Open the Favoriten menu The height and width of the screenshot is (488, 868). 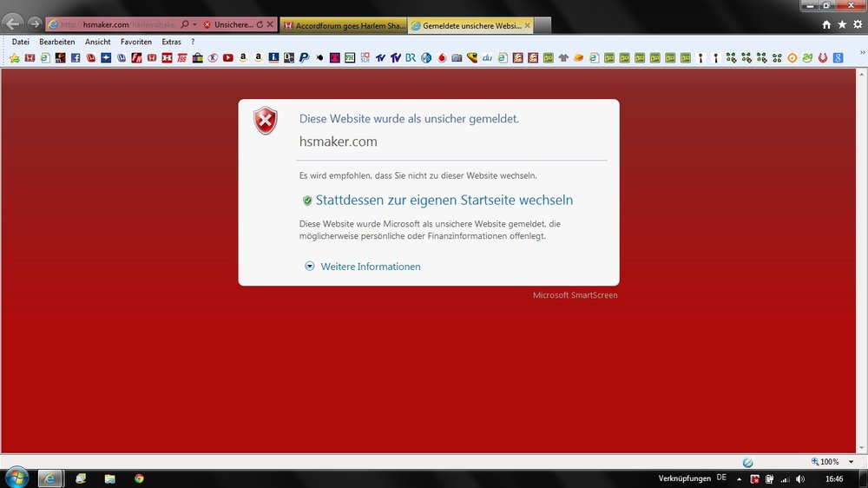(x=136, y=42)
